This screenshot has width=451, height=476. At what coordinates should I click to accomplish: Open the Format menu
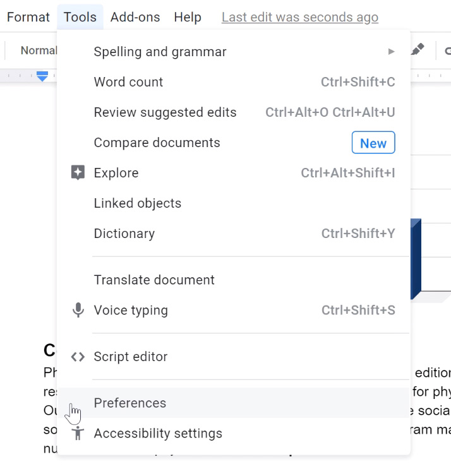point(28,17)
